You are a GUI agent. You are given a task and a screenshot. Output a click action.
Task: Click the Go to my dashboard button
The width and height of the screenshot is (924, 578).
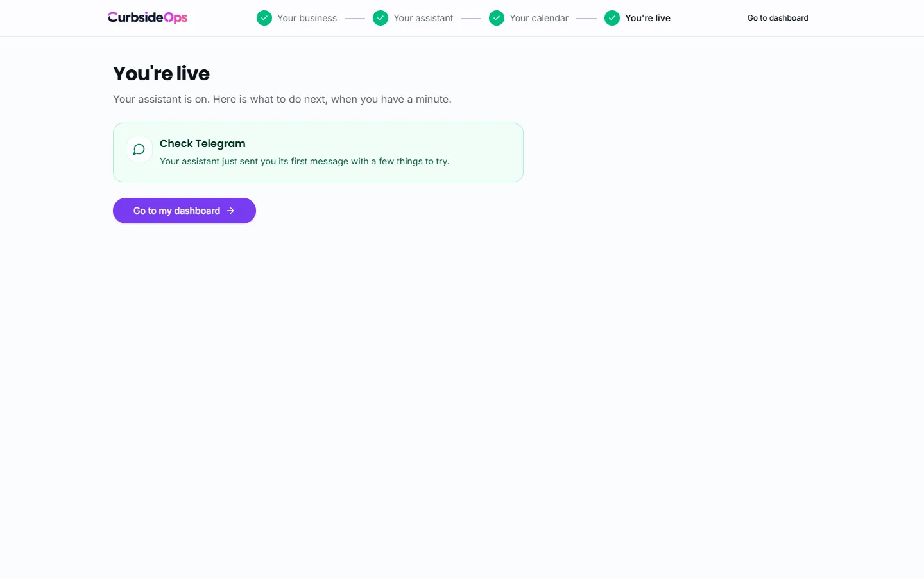tap(184, 211)
